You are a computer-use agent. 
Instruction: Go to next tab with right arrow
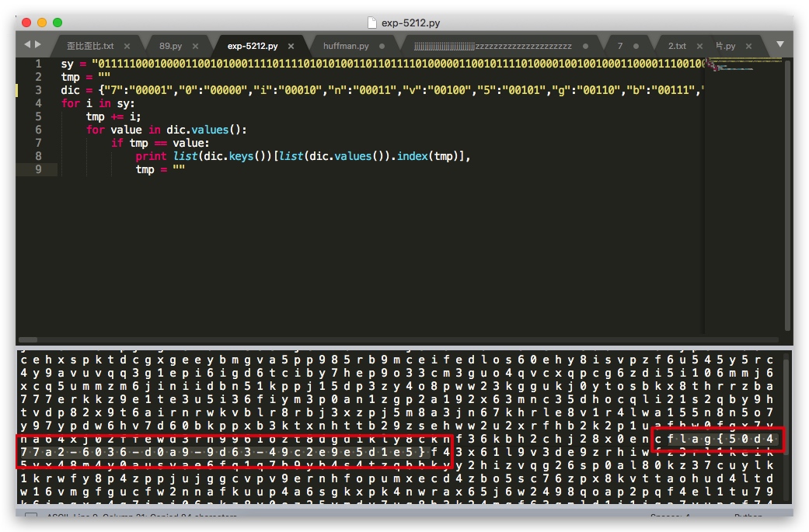click(x=37, y=45)
